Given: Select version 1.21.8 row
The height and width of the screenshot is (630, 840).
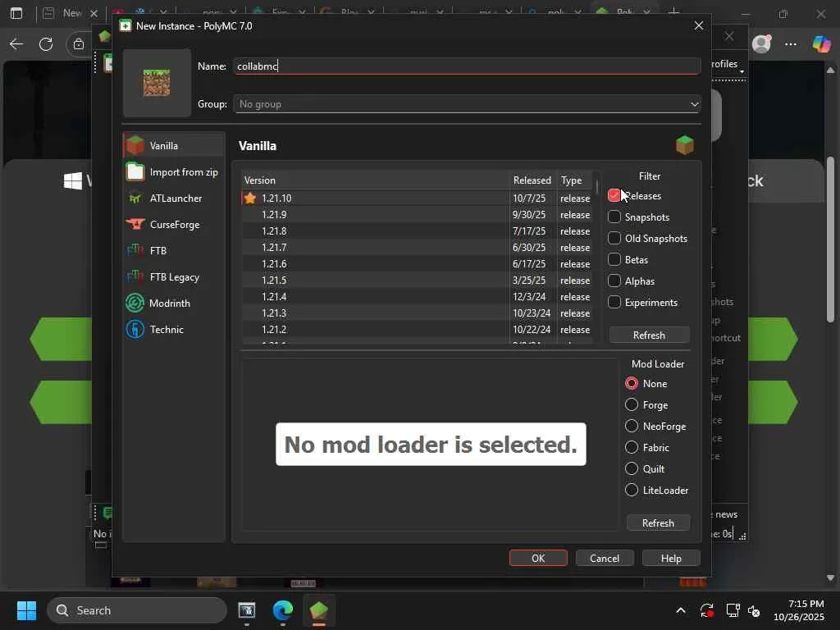Looking at the screenshot, I should pyautogui.click(x=418, y=231).
